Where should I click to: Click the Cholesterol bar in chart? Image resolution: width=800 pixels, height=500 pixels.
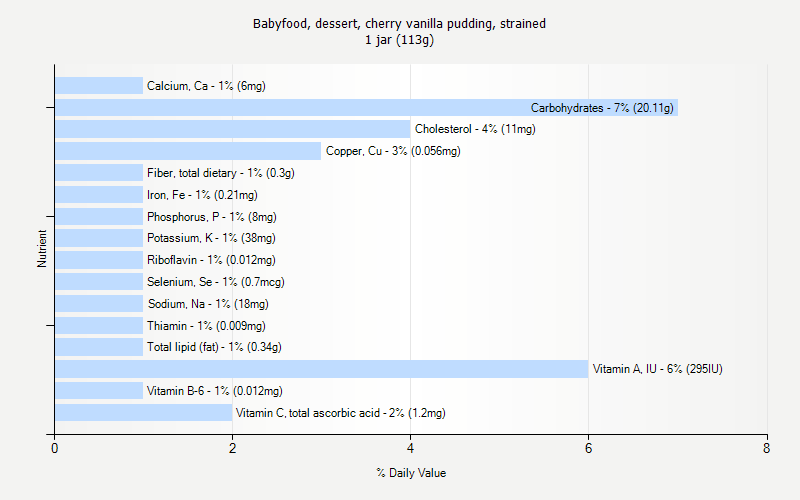point(233,129)
